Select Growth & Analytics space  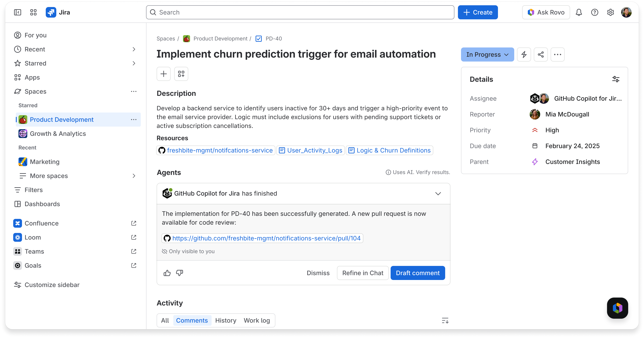point(78,134)
